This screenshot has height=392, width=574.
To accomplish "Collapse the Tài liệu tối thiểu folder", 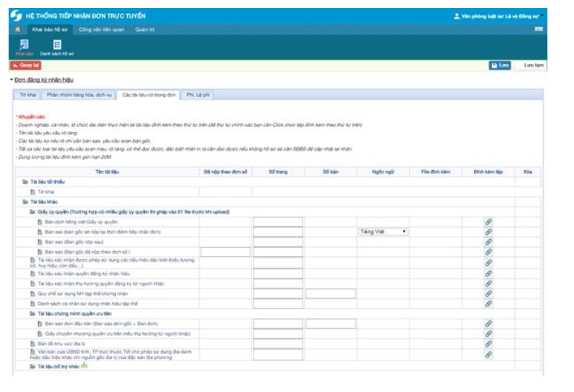I will click(x=25, y=182).
